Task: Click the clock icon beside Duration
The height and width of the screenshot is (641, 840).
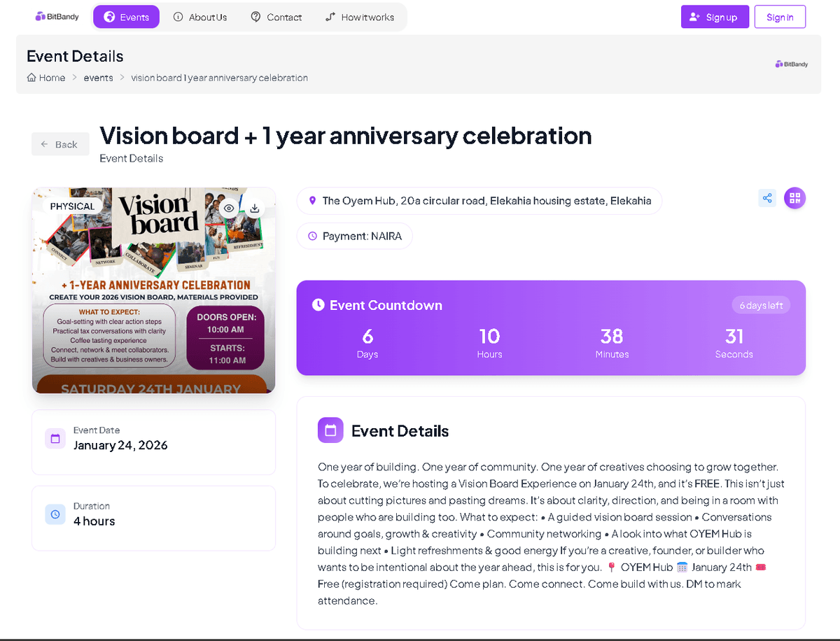Action: 55,514
